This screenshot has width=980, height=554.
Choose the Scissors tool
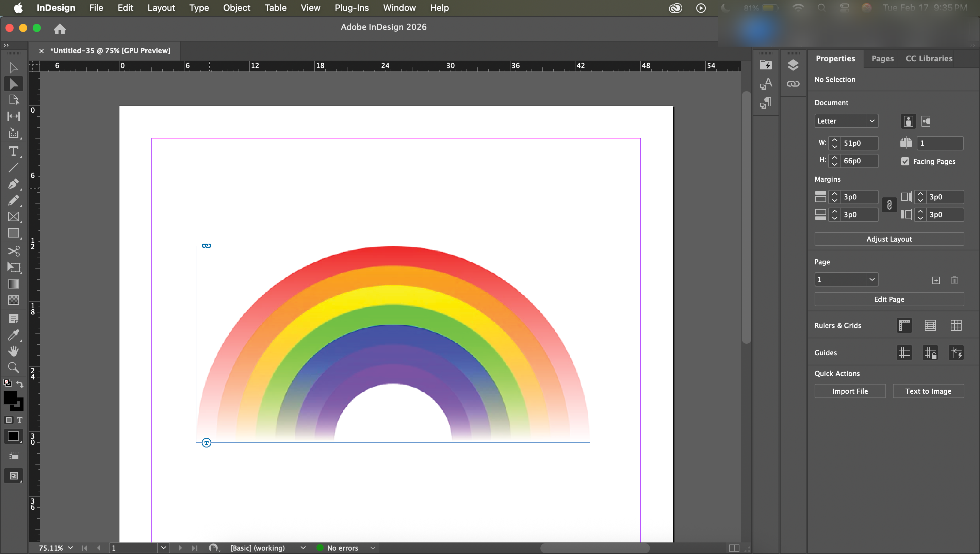pyautogui.click(x=13, y=251)
